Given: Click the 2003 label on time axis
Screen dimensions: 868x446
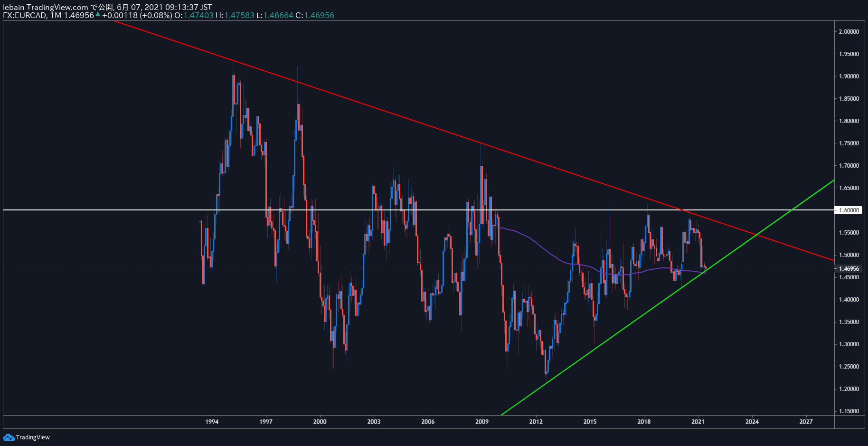Looking at the screenshot, I should click(x=374, y=421).
